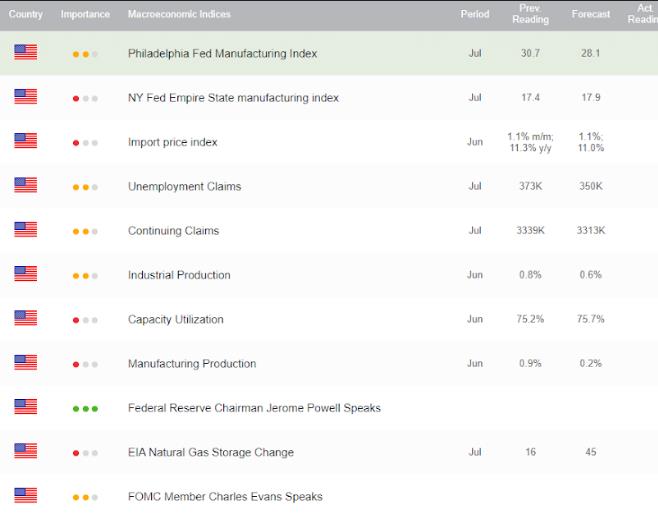The width and height of the screenshot is (658, 514).
Task: Click the US flag in Charles Evans Speaks row
Action: (x=26, y=496)
